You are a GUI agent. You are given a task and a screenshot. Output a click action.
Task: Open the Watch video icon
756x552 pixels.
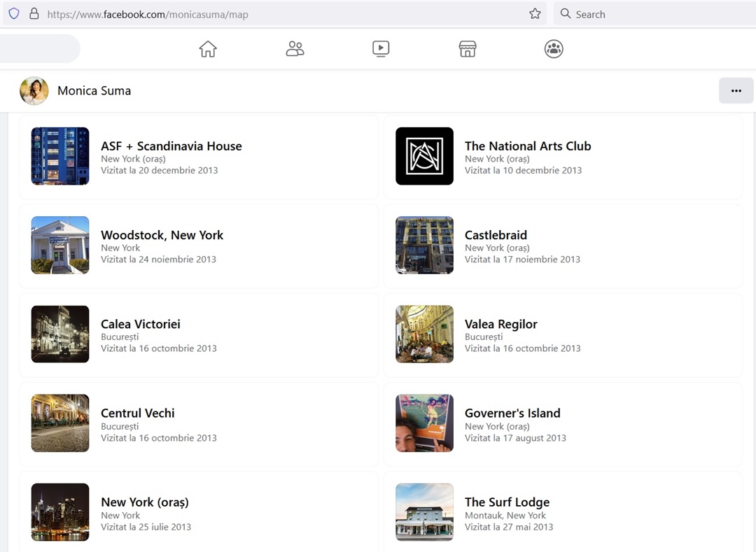[x=381, y=49]
